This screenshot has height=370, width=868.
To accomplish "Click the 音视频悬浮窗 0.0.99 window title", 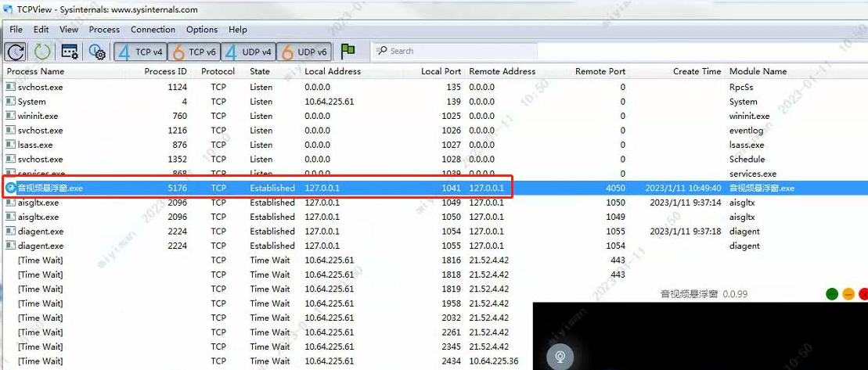I will (x=704, y=293).
